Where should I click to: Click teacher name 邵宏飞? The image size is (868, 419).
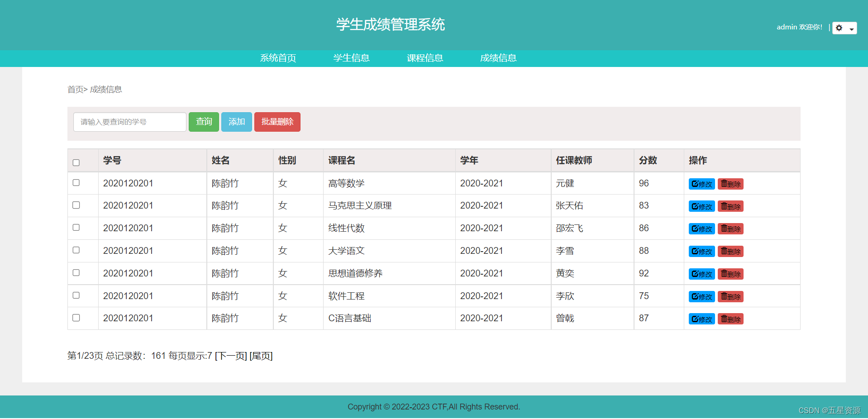pyautogui.click(x=569, y=229)
